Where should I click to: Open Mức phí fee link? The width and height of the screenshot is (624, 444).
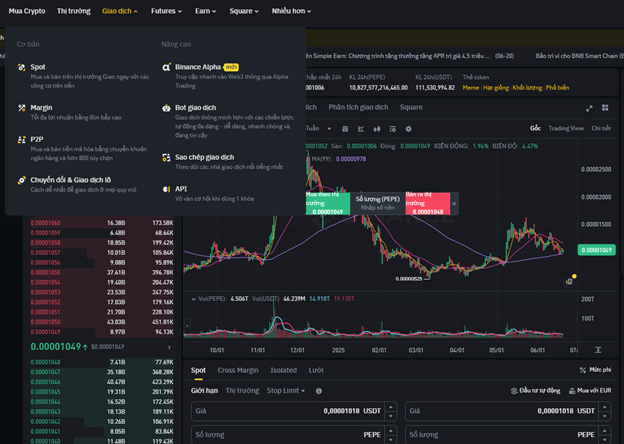point(595,370)
